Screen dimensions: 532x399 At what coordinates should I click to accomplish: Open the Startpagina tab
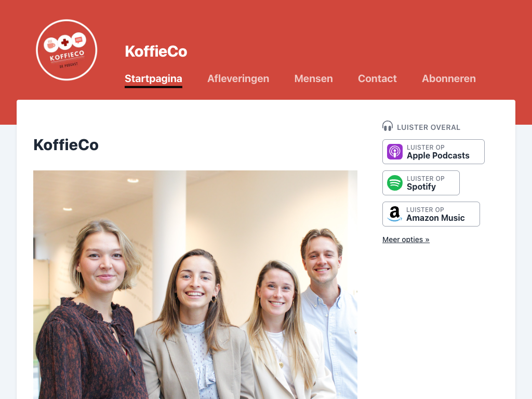(153, 79)
